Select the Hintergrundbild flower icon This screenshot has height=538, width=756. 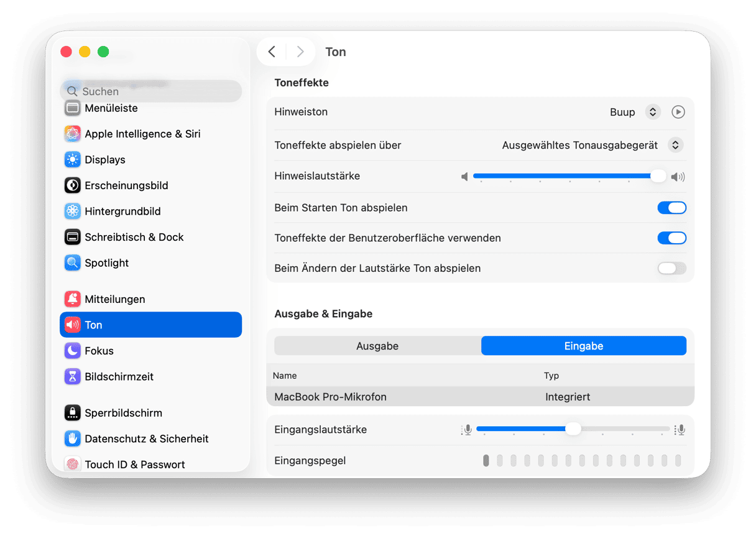73,211
